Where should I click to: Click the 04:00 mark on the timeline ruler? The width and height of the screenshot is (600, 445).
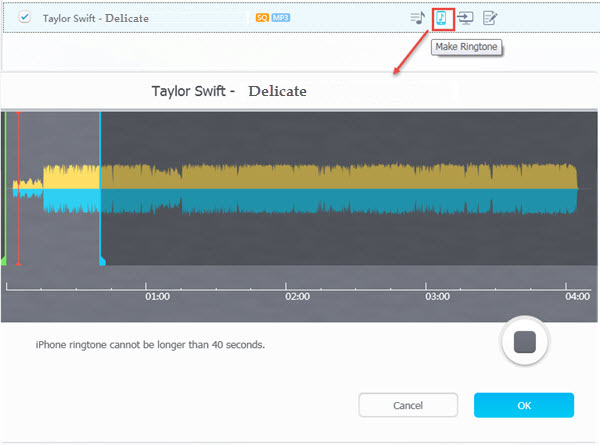click(x=577, y=296)
